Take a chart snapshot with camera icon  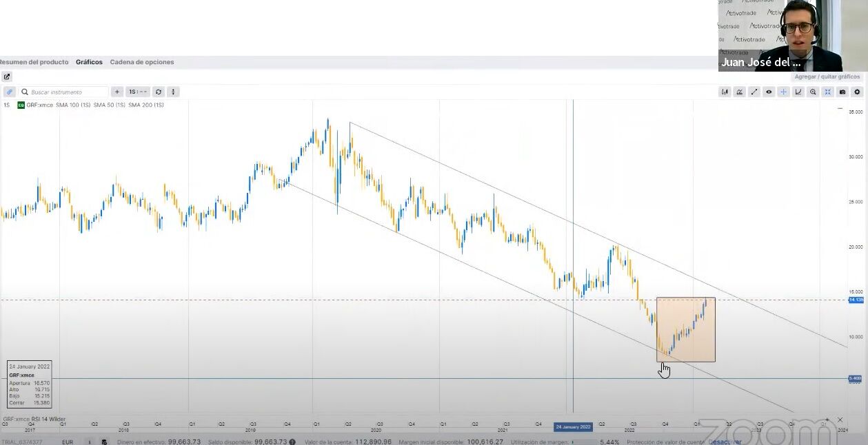[x=842, y=92]
